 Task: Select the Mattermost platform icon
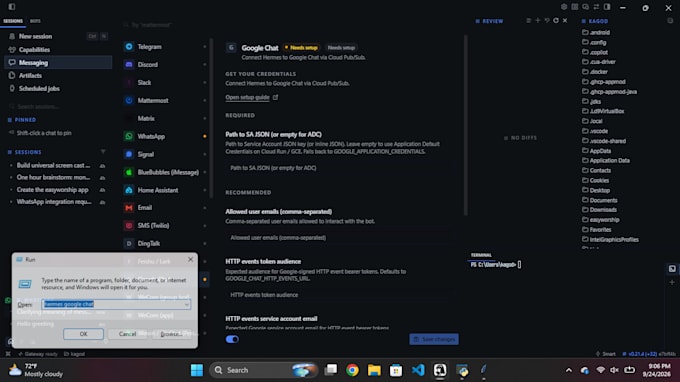tap(129, 100)
